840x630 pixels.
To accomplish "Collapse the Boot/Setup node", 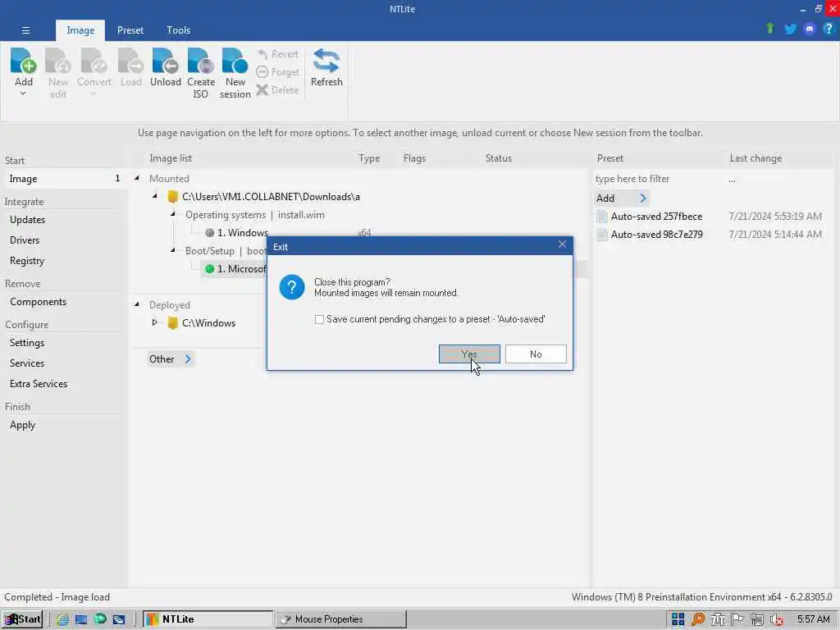I will [173, 250].
